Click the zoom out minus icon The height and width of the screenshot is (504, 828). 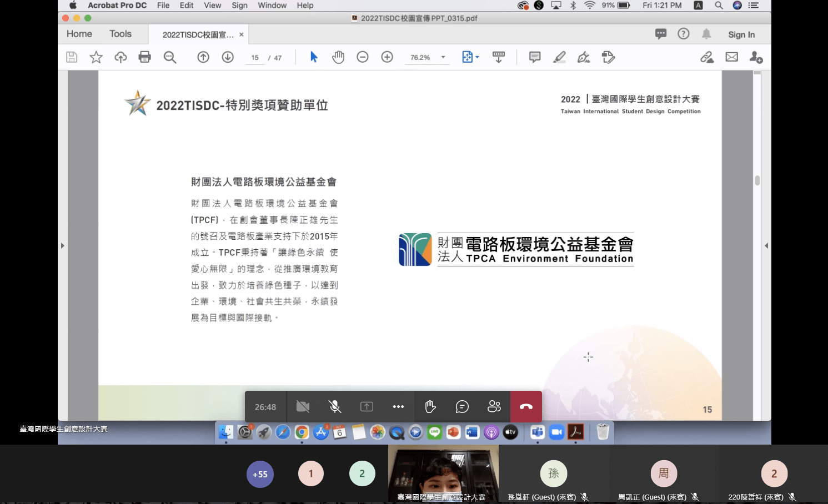tap(363, 57)
